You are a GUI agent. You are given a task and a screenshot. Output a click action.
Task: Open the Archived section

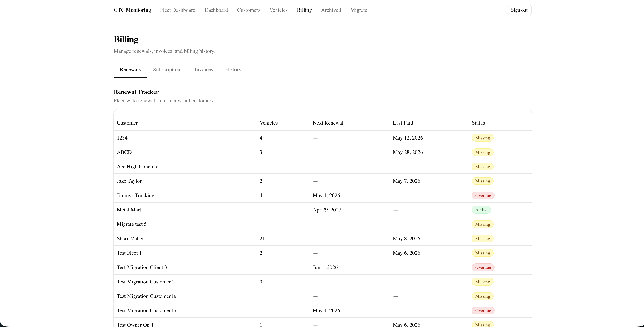tap(331, 10)
